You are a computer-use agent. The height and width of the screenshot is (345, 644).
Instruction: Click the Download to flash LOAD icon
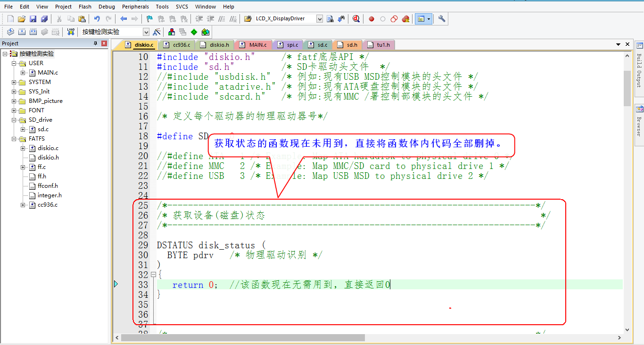(x=71, y=32)
